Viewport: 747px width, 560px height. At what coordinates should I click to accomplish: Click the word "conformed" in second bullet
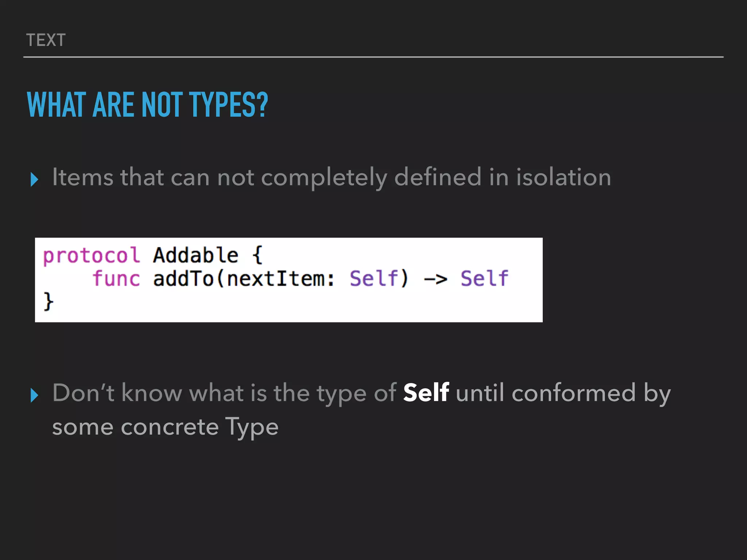(574, 393)
